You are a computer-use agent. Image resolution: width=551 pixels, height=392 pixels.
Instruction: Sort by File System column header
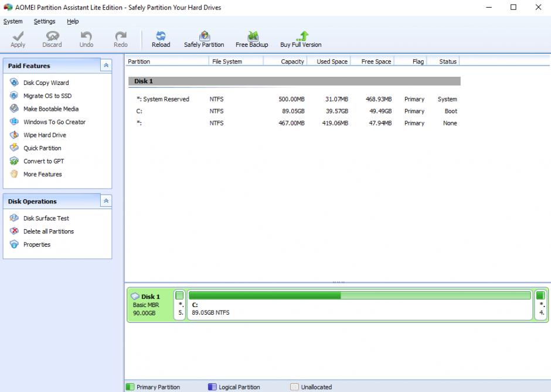[x=236, y=62]
